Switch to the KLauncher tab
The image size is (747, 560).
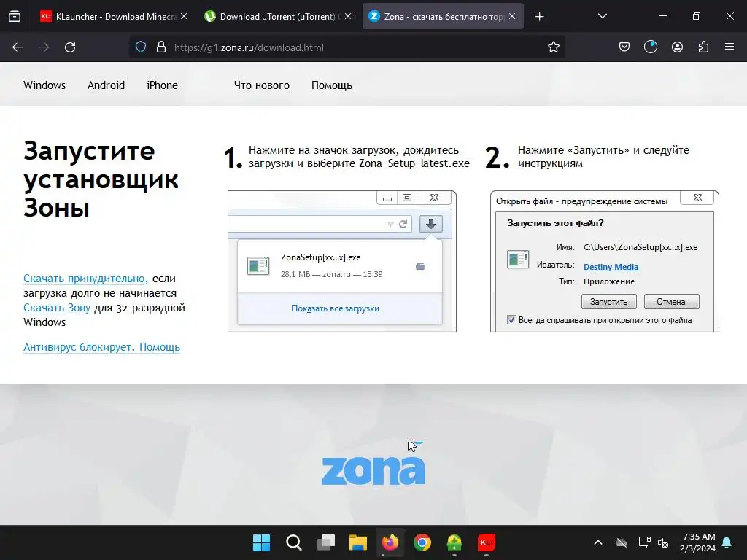pos(115,16)
